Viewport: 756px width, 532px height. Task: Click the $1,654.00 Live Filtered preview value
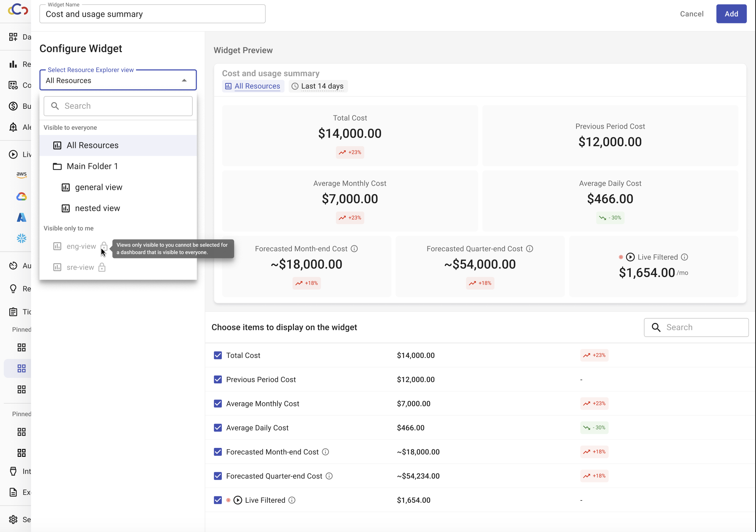(x=647, y=273)
